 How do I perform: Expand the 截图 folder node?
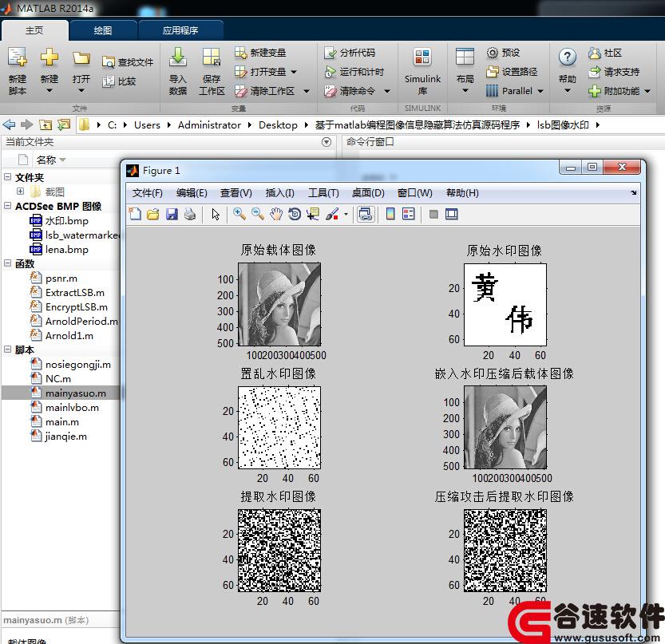(20, 192)
